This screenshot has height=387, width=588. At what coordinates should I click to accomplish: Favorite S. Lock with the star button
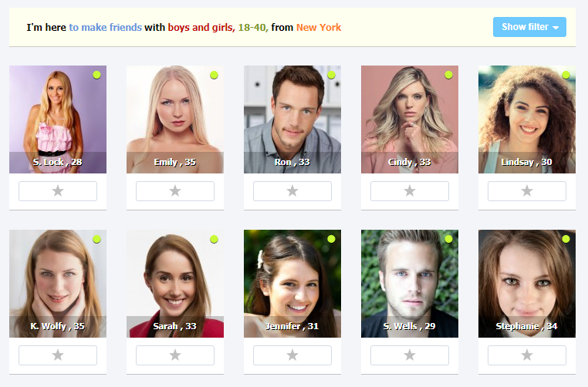pos(58,191)
